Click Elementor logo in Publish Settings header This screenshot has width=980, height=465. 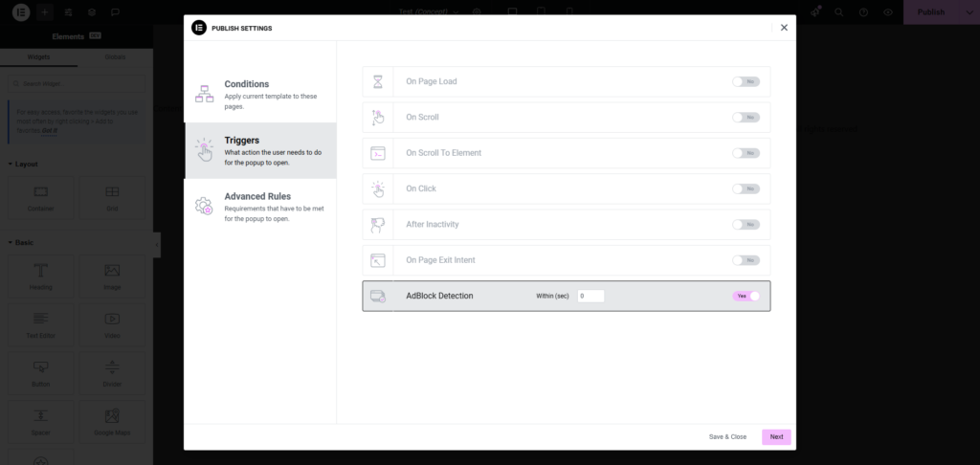[x=199, y=28]
